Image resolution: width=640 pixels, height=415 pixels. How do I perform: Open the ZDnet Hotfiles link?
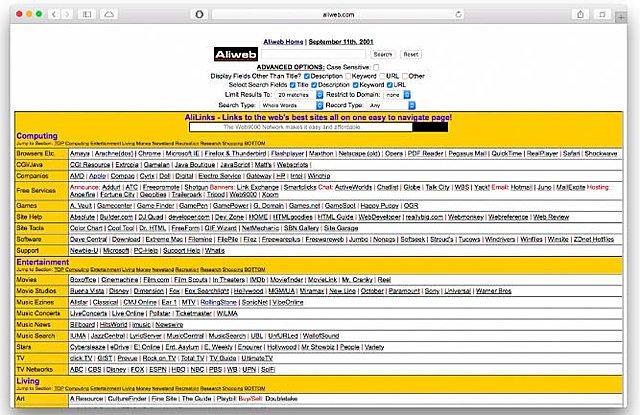(593, 239)
